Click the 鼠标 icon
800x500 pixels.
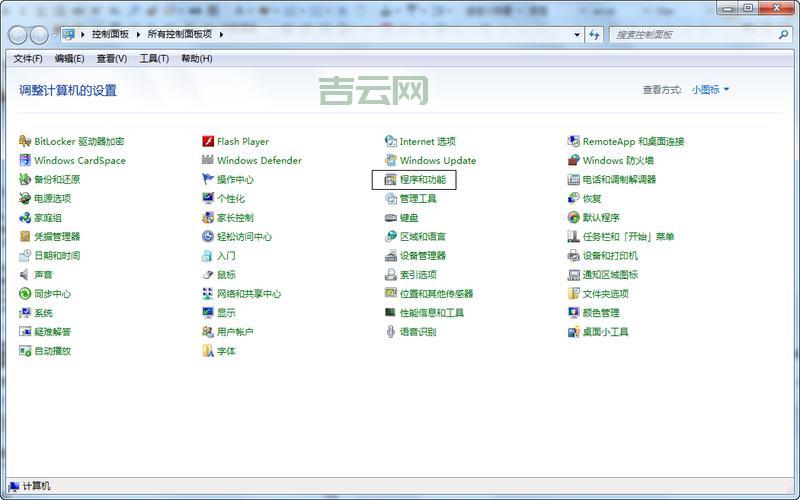click(x=208, y=274)
